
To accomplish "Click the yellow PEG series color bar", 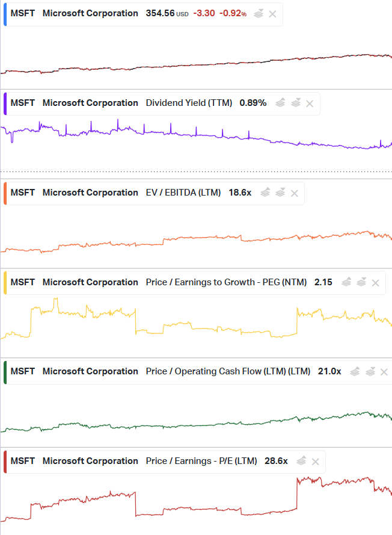I will [5, 282].
